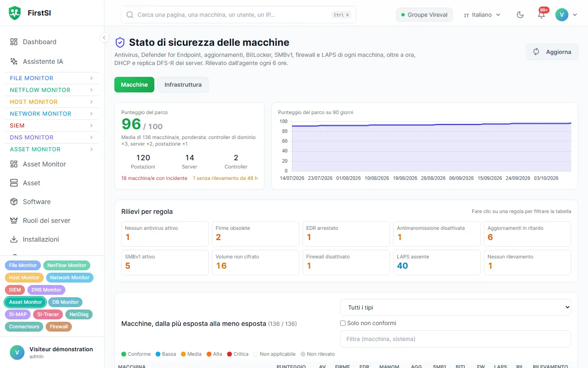This screenshot has width=588, height=368.
Task: Expand the SIEM section
Action: (52, 126)
